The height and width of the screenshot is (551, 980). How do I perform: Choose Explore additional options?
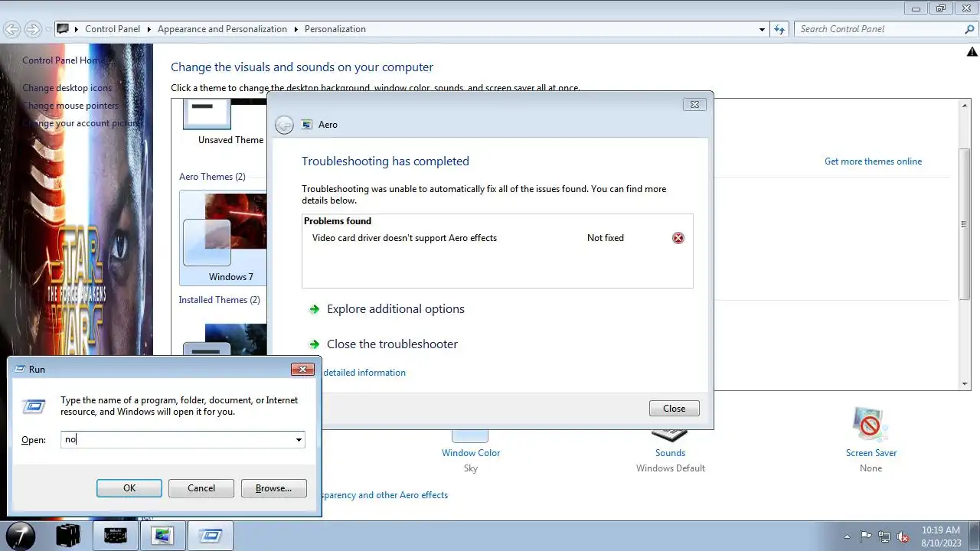coord(396,309)
